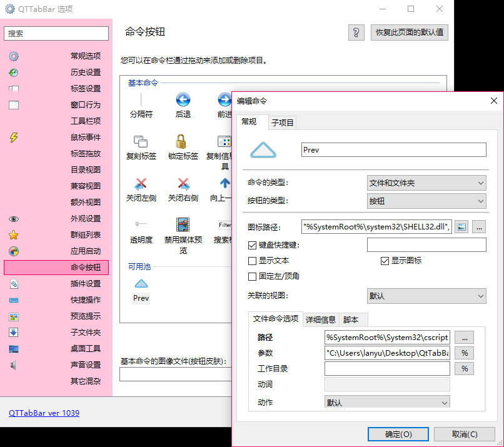Open the 命令的类型 dropdown
This screenshot has height=447, width=504.
point(426,183)
